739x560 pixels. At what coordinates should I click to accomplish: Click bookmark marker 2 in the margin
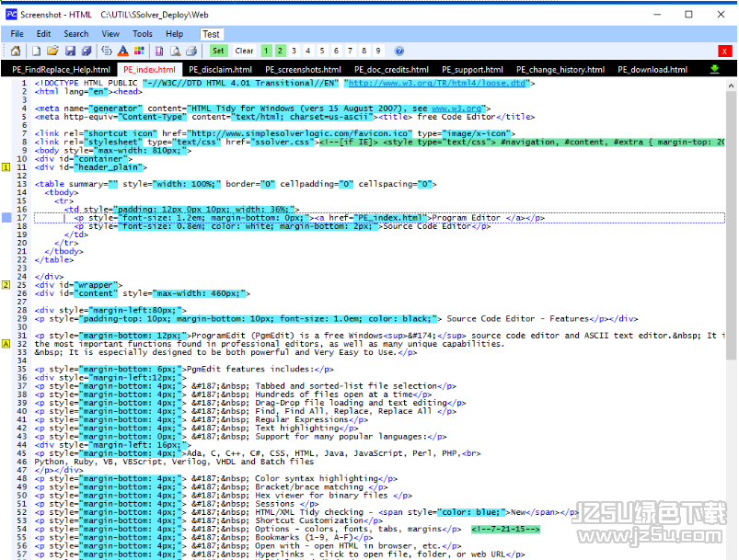pos(6,285)
